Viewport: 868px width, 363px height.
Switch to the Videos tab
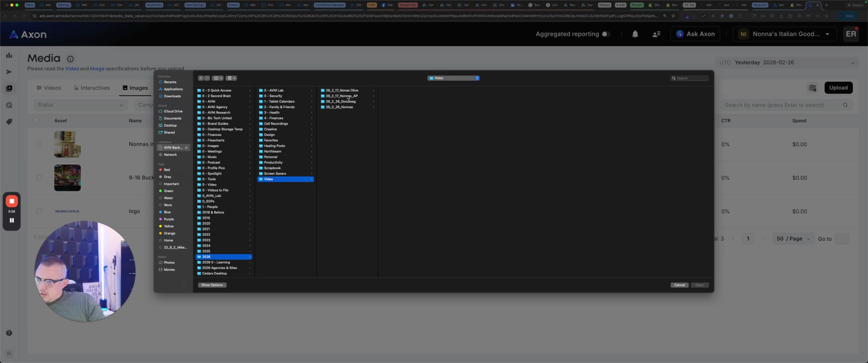click(x=48, y=88)
